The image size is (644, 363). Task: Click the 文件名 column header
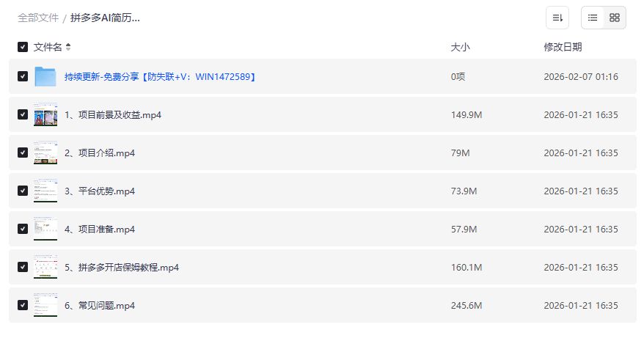[48, 47]
